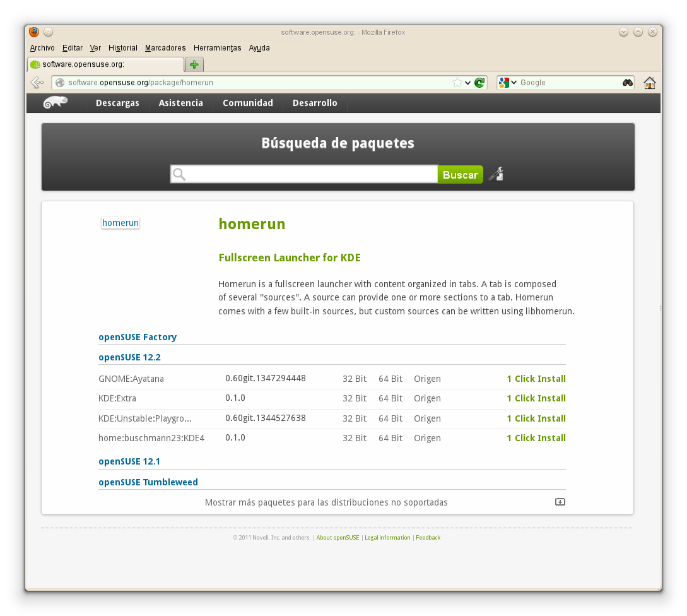Click the package search input field

coord(304,174)
